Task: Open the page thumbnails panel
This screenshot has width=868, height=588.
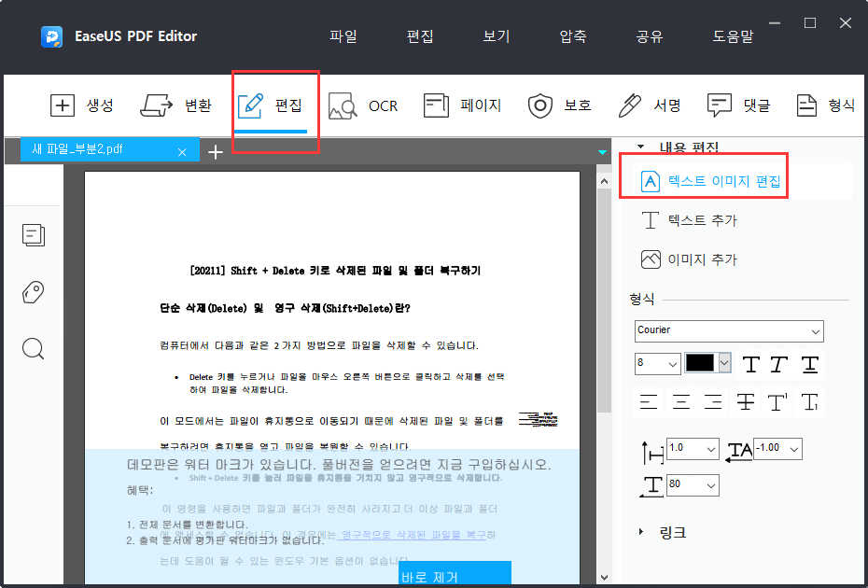Action: coord(34,235)
